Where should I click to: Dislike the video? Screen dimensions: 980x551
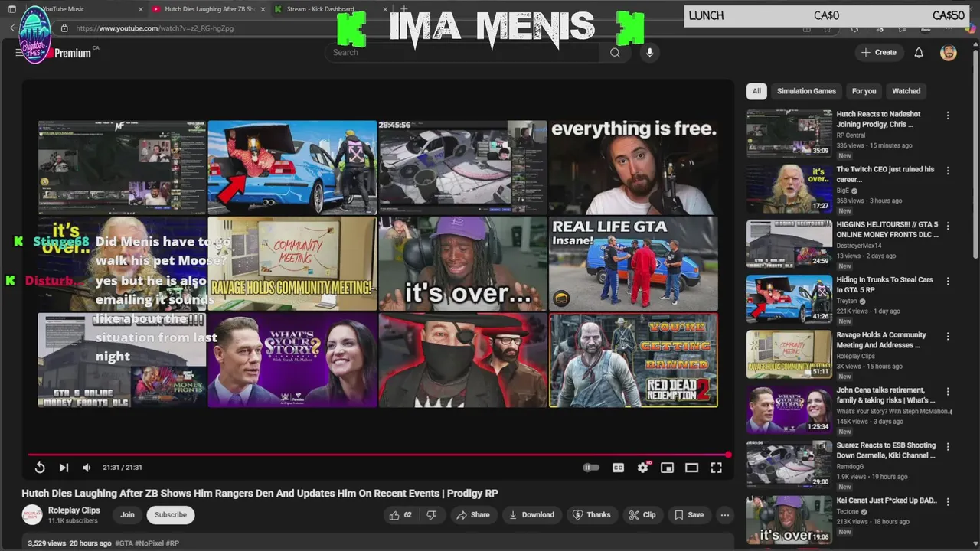432,515
